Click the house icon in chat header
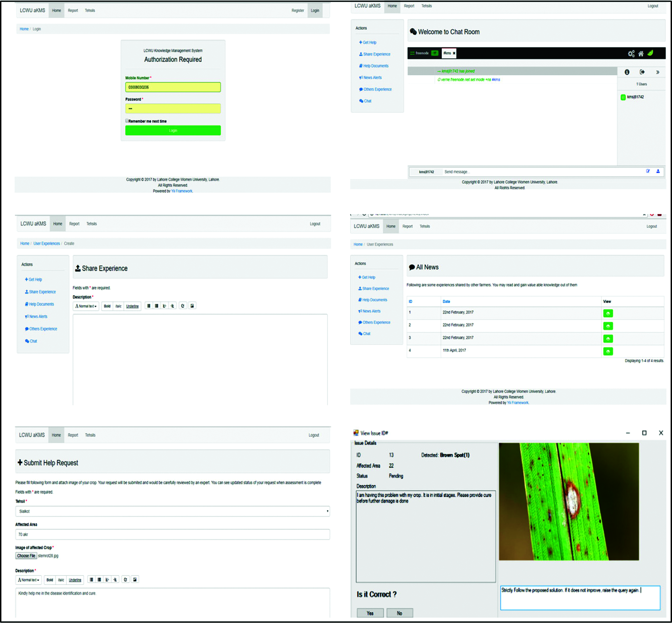Screen dimensions: 672x623 [x=641, y=54]
